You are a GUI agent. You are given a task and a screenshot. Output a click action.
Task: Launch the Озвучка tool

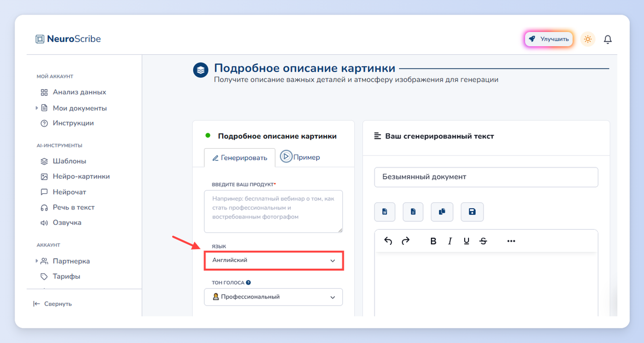(65, 222)
